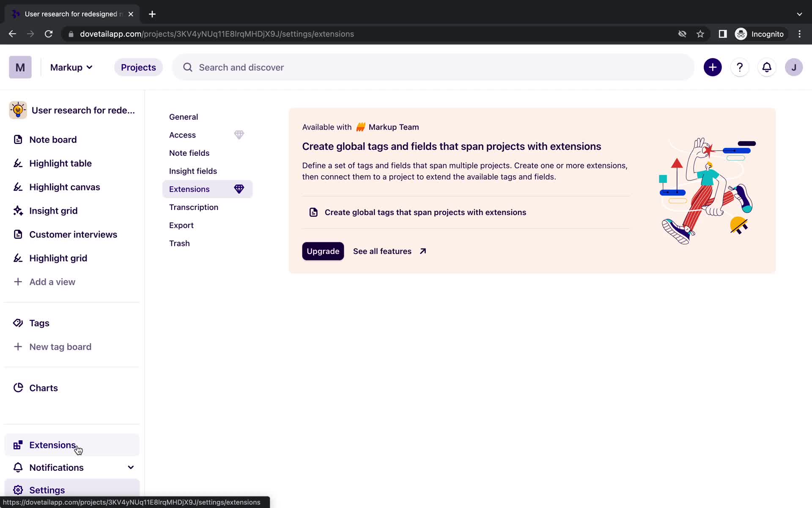Click the Insight grid icon

click(x=17, y=210)
